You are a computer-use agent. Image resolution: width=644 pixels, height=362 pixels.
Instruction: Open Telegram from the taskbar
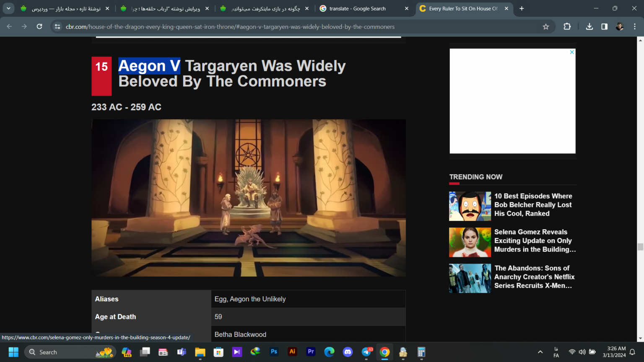(366, 352)
